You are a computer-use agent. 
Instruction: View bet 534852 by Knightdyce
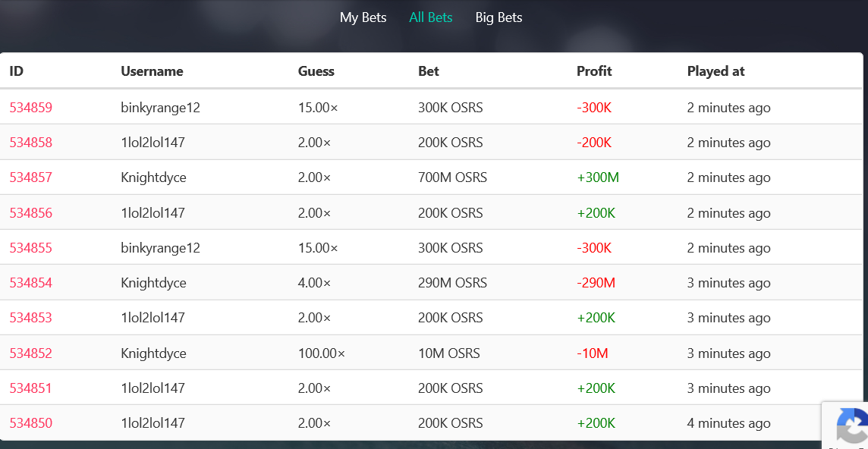[x=31, y=353]
